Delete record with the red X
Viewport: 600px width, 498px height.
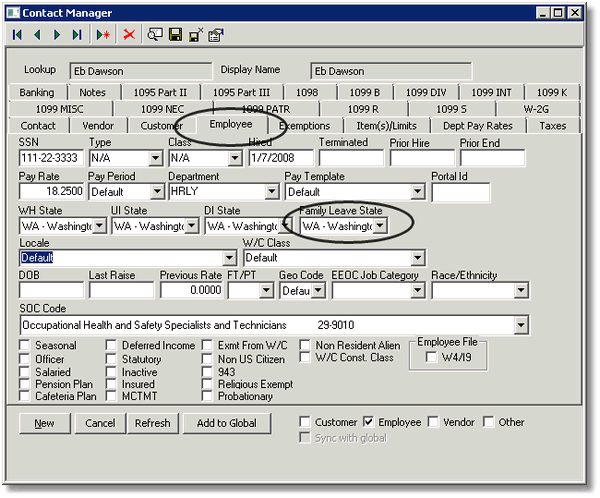(x=129, y=35)
